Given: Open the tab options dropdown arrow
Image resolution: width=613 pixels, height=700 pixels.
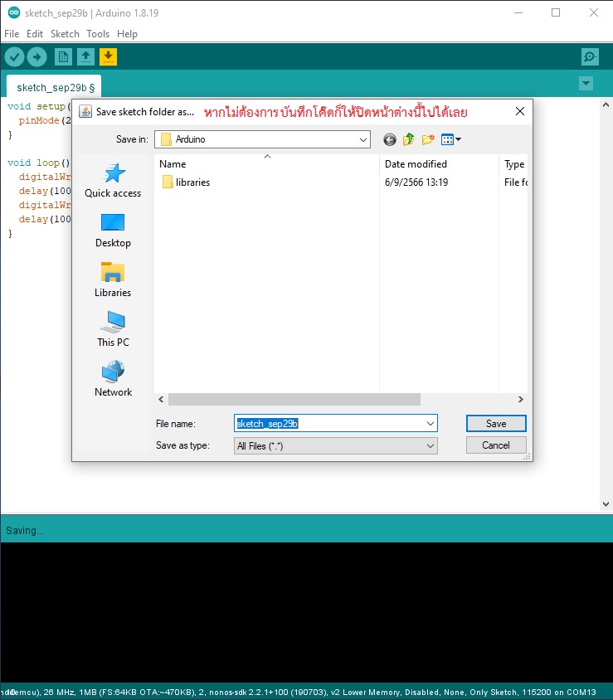Looking at the screenshot, I should 586,83.
